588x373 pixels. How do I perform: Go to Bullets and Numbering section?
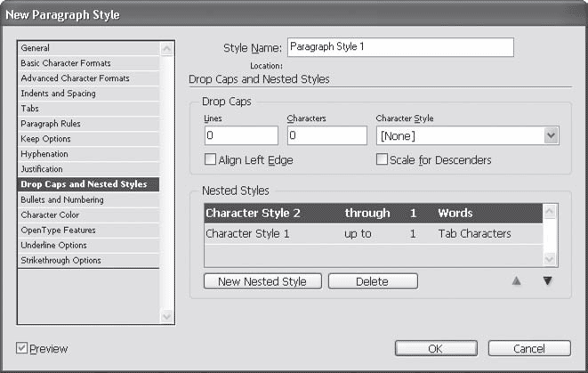(62, 199)
